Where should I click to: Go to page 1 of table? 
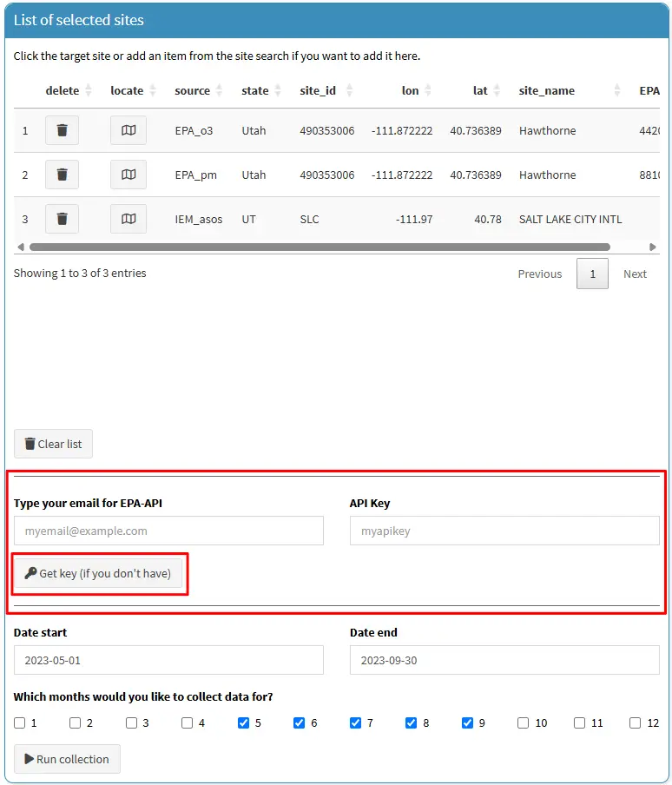tap(592, 274)
